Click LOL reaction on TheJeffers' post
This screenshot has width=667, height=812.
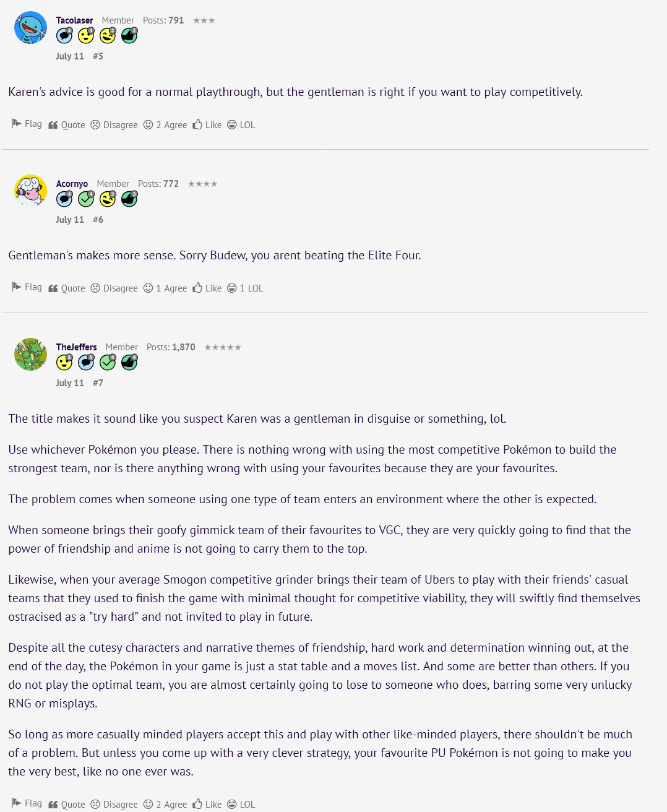(241, 805)
